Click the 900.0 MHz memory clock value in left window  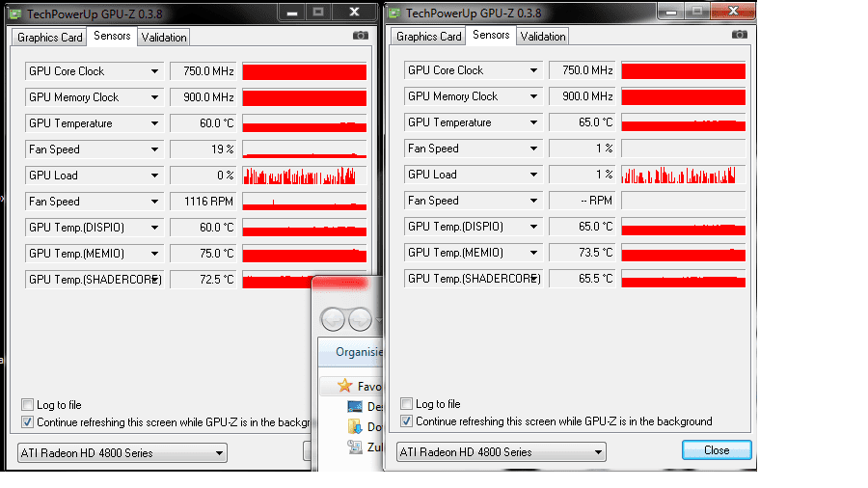(x=203, y=97)
